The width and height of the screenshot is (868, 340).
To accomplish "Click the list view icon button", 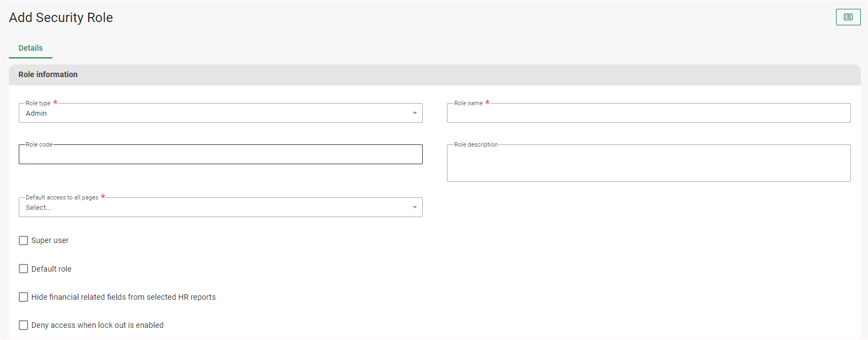I will tap(848, 17).
